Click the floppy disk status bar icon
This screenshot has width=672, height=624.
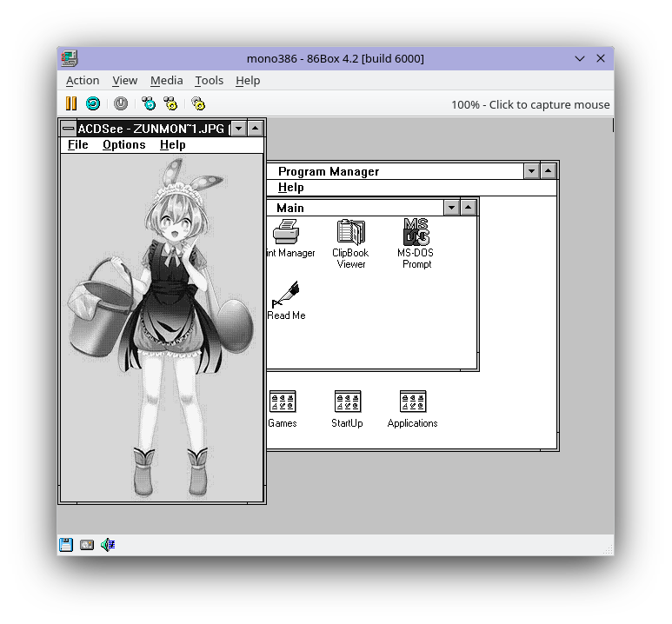[x=66, y=545]
